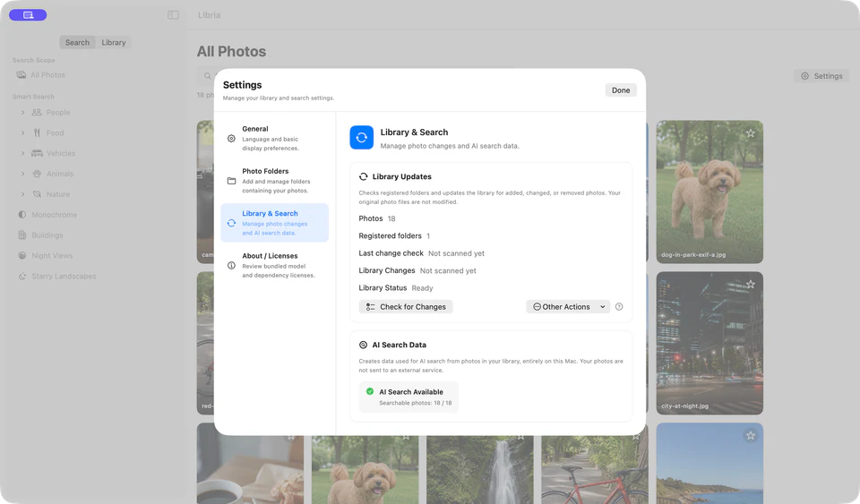Click the Night Views icon
The height and width of the screenshot is (504, 860).
tap(21, 255)
